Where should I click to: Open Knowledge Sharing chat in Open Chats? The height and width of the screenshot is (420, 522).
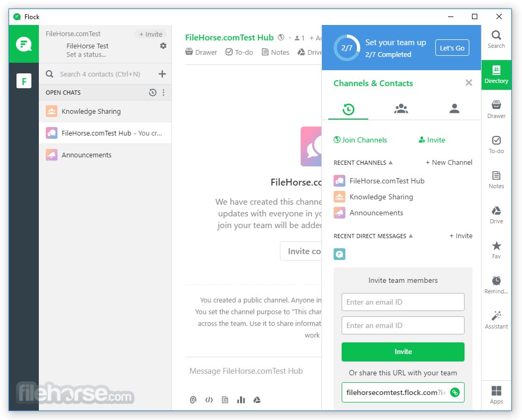click(x=105, y=112)
